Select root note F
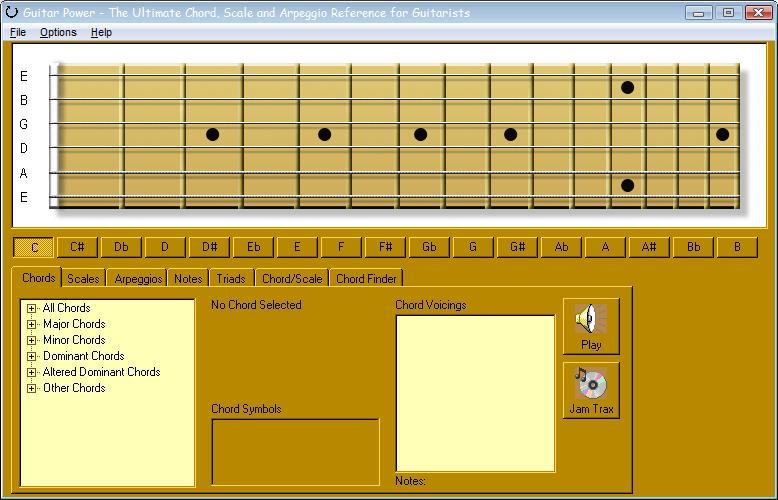Screen dimensions: 778x500 pos(341,247)
